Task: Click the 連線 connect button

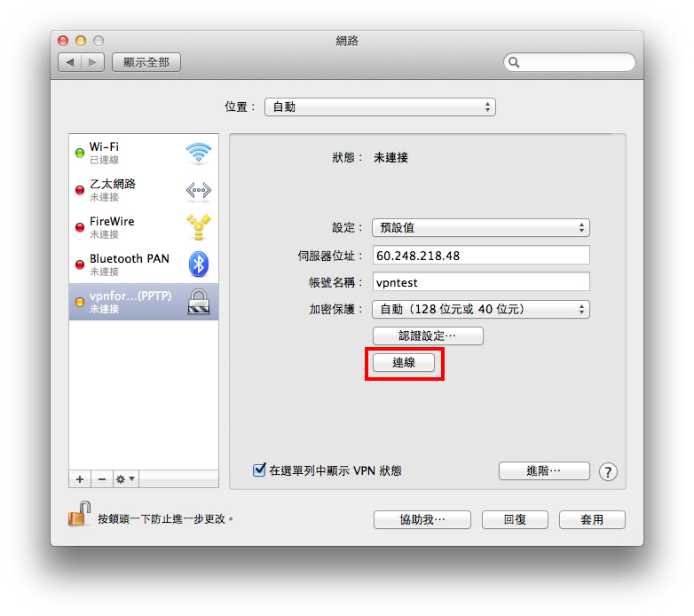Action: (x=404, y=363)
